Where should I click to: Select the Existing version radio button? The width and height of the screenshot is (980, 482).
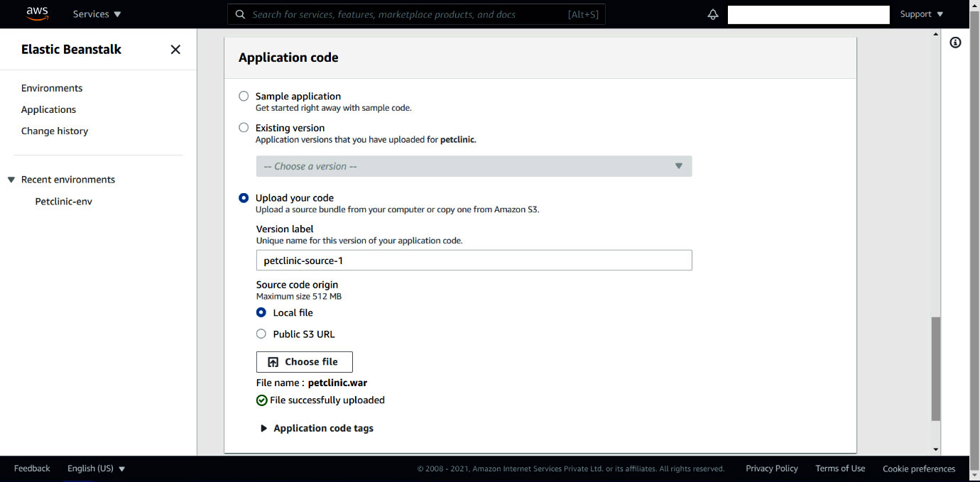click(244, 128)
